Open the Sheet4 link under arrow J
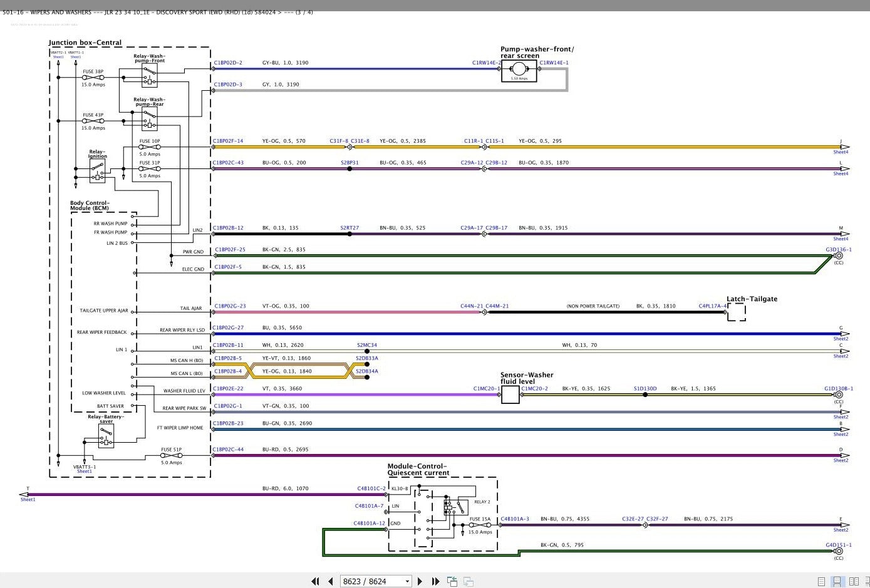The image size is (870, 588). (841, 152)
